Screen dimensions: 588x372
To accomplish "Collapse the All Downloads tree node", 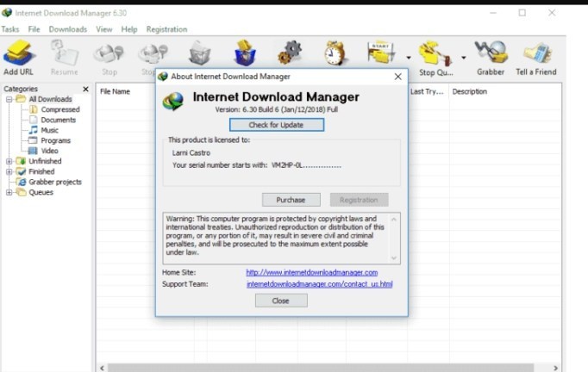I will coord(9,99).
